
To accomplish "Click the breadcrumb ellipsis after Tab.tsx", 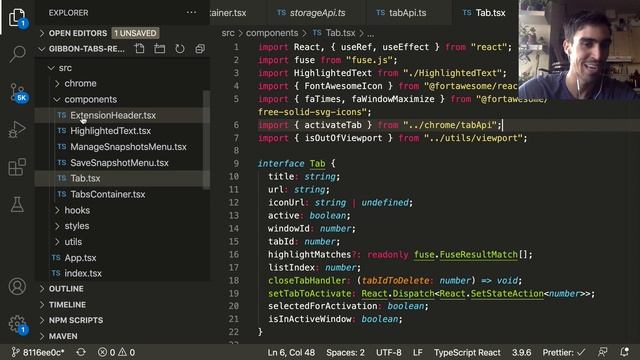I will coord(370,33).
